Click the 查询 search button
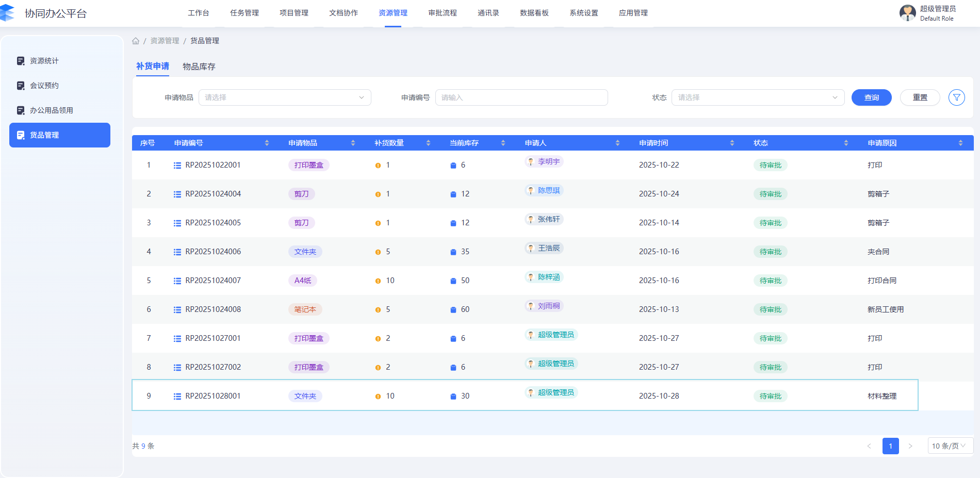This screenshot has height=478, width=980. [871, 97]
